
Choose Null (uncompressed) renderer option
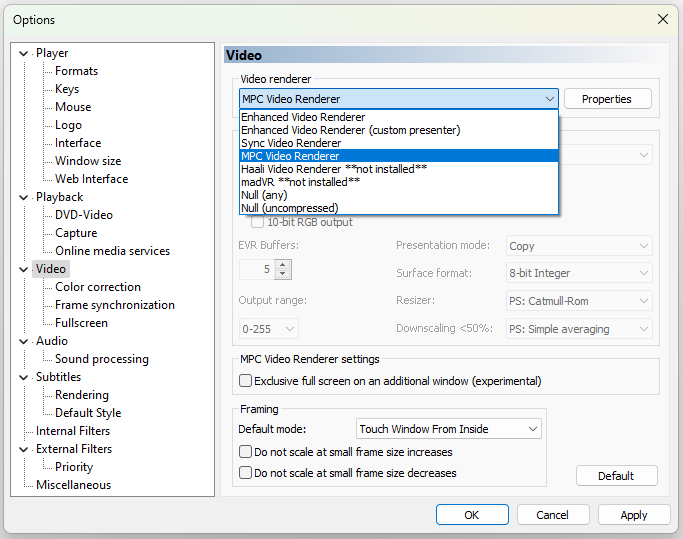point(399,208)
